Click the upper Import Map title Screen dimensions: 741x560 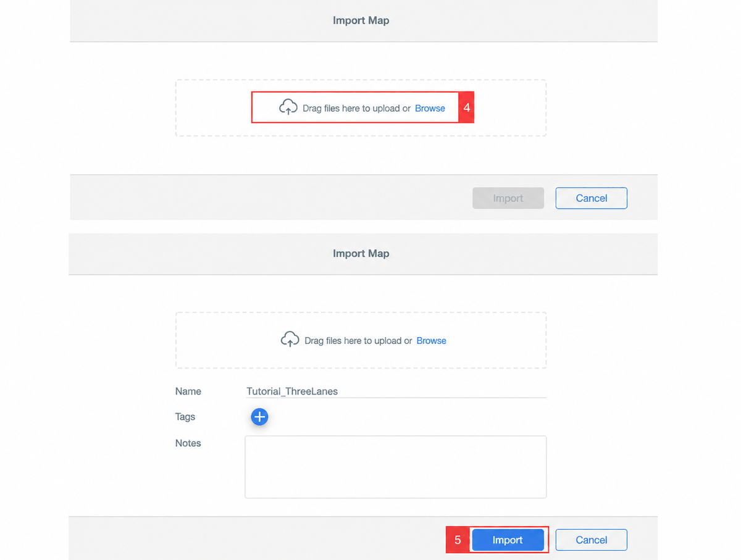coord(361,20)
